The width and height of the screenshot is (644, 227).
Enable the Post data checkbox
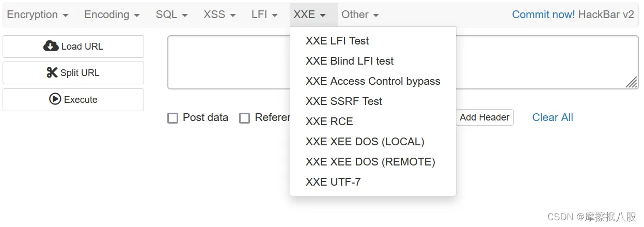click(x=172, y=118)
